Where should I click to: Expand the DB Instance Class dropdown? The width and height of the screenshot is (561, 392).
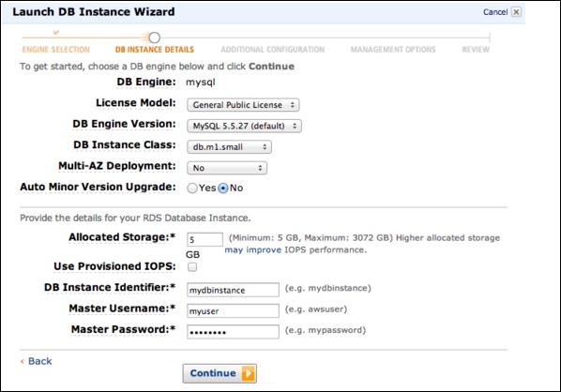click(x=229, y=147)
